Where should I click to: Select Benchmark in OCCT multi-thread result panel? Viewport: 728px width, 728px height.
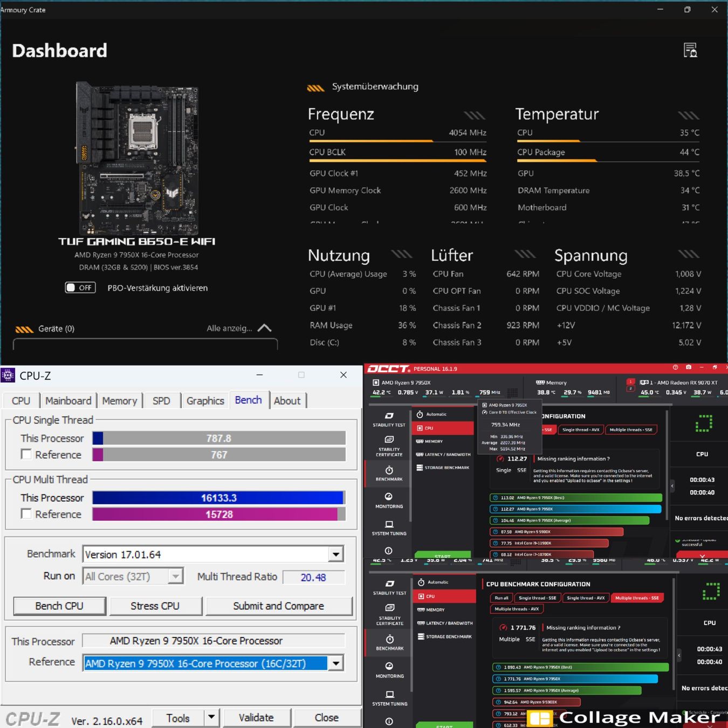click(389, 642)
